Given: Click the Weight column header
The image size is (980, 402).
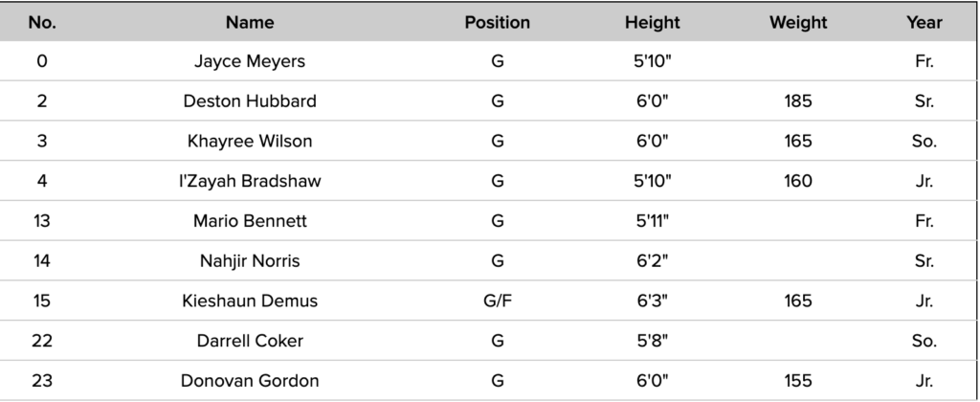Looking at the screenshot, I should (797, 22).
